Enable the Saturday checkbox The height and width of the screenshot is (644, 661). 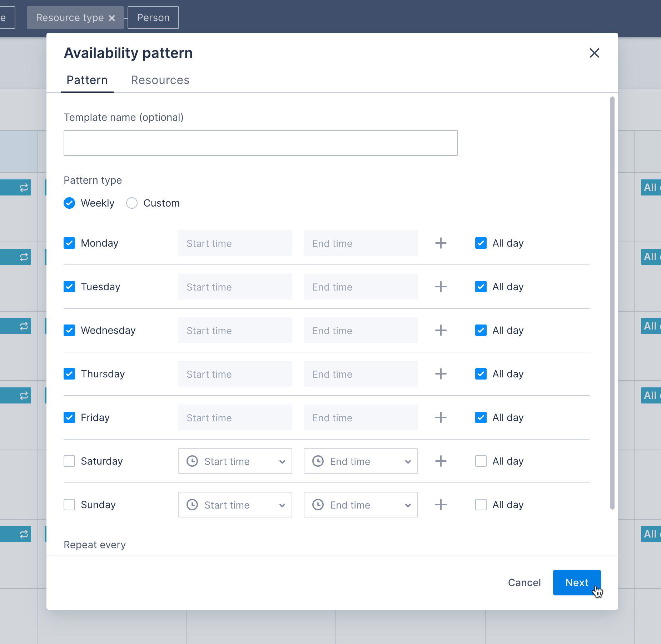[69, 461]
